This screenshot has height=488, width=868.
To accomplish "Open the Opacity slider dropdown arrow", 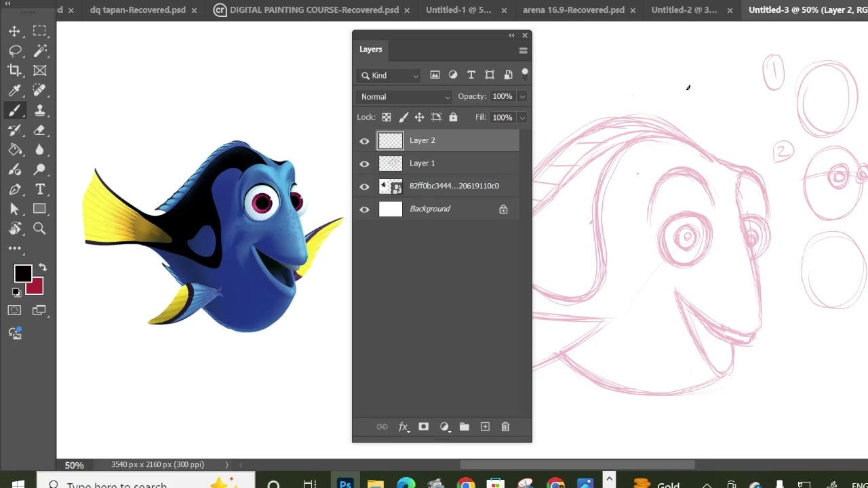I will (x=522, y=97).
